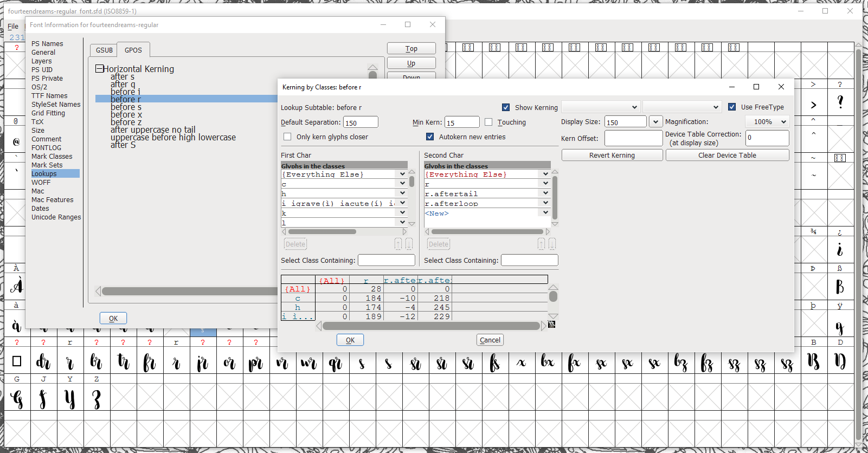Select the 'fz' ligature glyph cell
Image resolution: width=868 pixels, height=453 pixels.
708,361
